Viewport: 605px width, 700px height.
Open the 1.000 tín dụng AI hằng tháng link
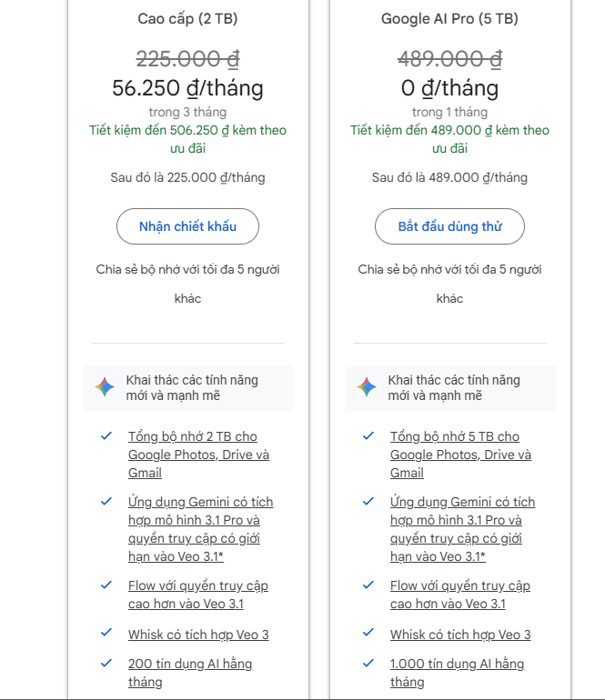(x=457, y=673)
